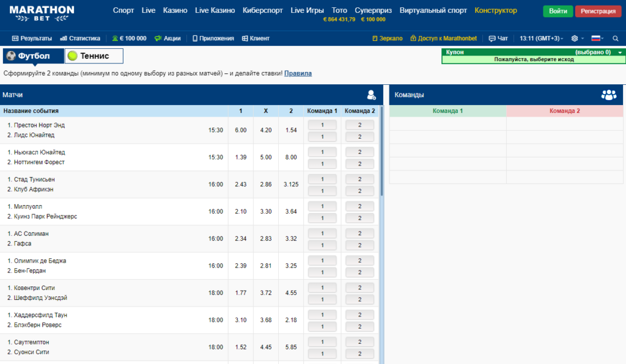Open the Тото menu item
626x364 pixels.
click(339, 10)
